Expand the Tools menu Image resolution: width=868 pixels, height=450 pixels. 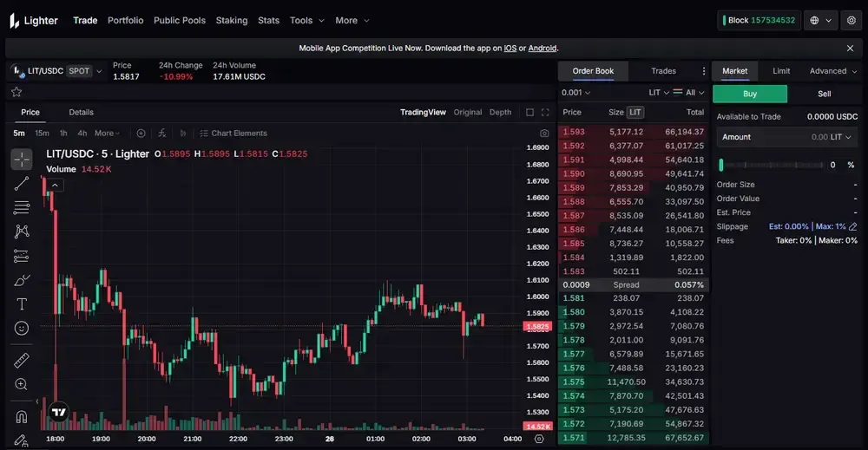click(x=306, y=21)
